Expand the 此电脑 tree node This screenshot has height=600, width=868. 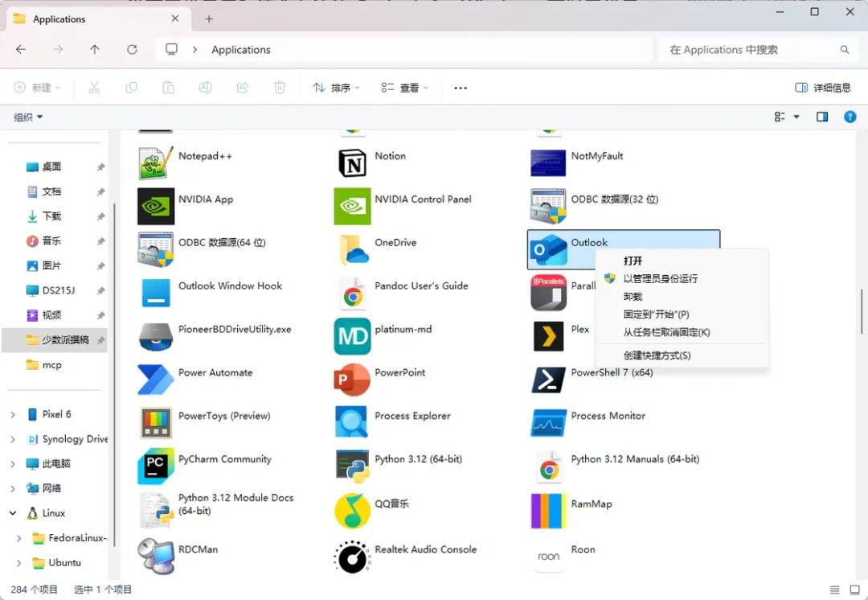point(13,464)
